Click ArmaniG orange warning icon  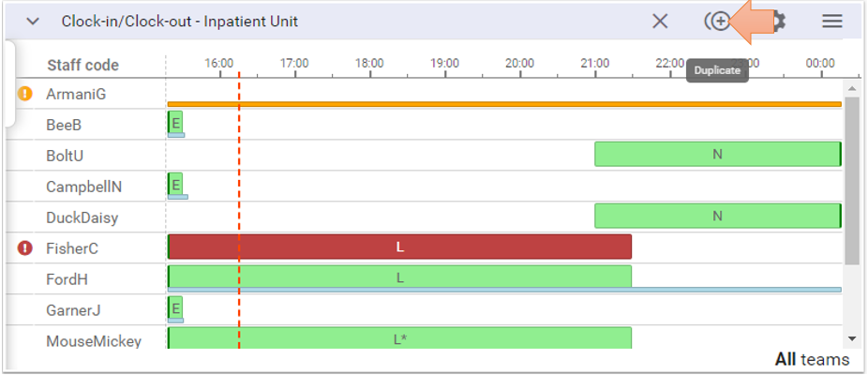pyautogui.click(x=25, y=94)
